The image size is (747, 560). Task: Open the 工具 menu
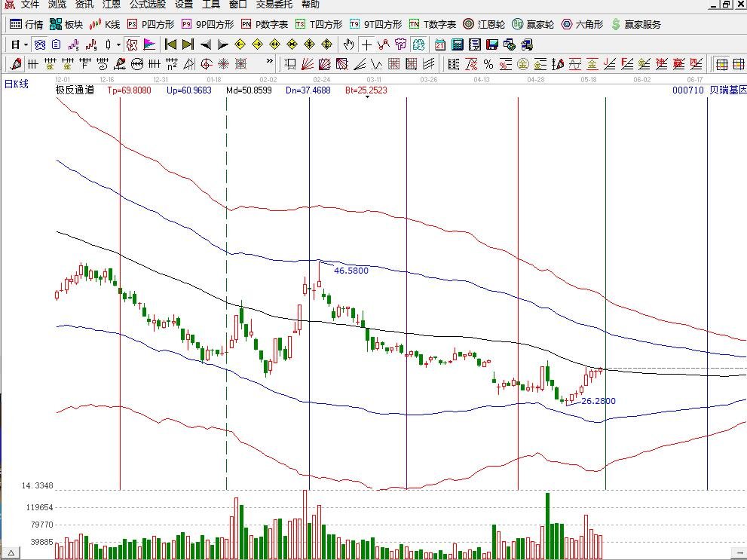[x=211, y=5]
